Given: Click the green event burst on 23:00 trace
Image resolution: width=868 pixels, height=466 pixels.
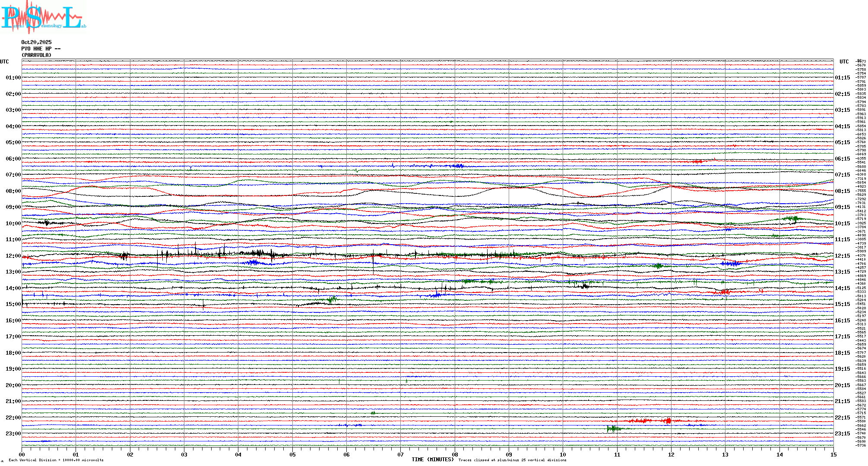Looking at the screenshot, I should pyautogui.click(x=613, y=428).
